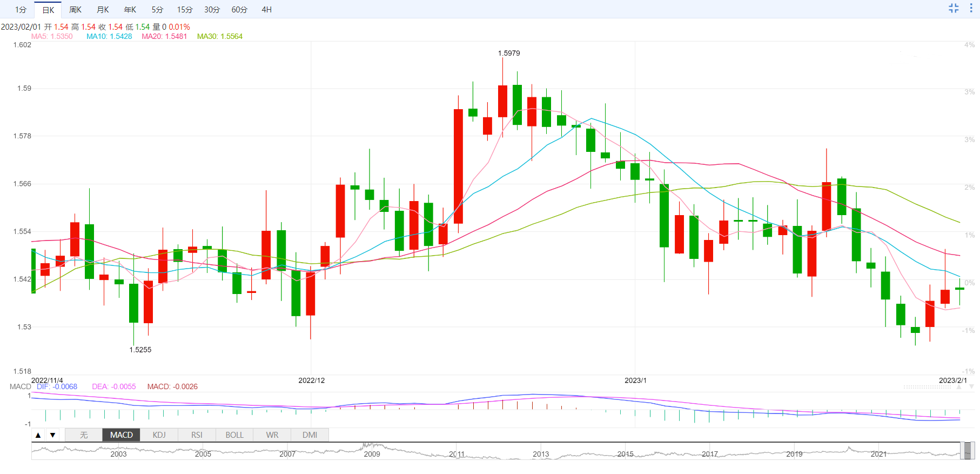Click the 2023/2/1 end date label
This screenshot has height=474, width=980.
(953, 380)
